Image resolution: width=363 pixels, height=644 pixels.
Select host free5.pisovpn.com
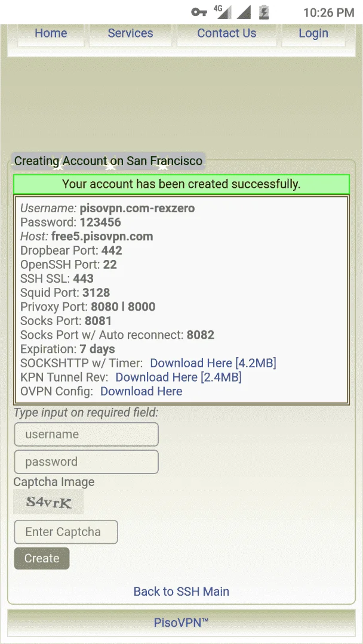[x=102, y=237]
